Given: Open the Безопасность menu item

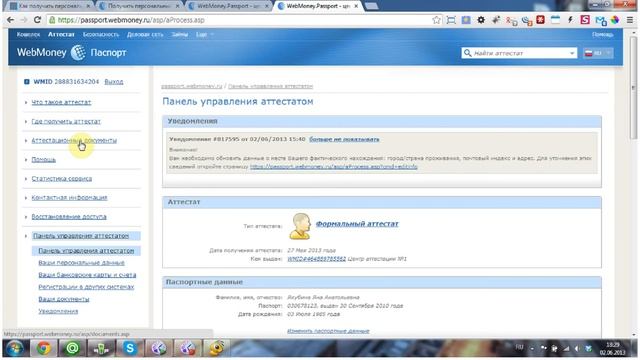Looking at the screenshot, I should [101, 35].
